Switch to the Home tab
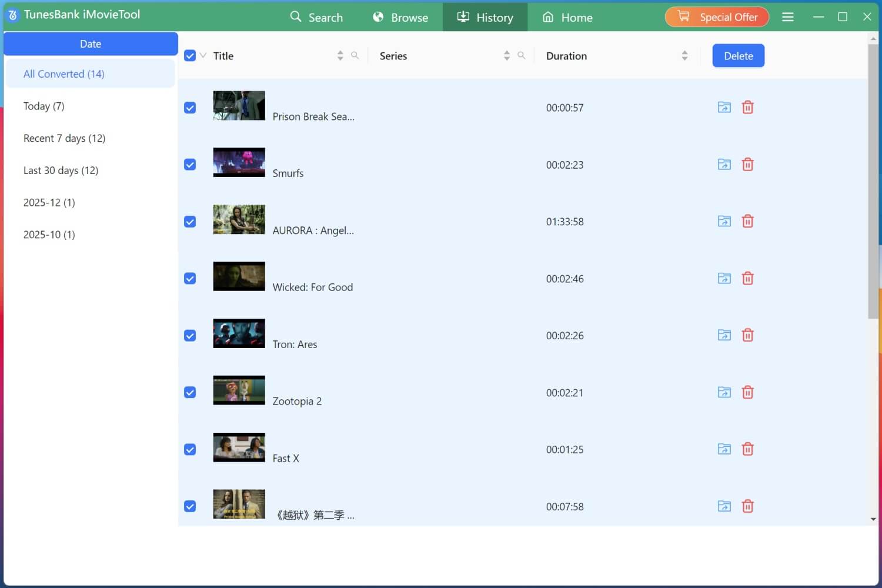Image resolution: width=882 pixels, height=588 pixels. pyautogui.click(x=566, y=17)
